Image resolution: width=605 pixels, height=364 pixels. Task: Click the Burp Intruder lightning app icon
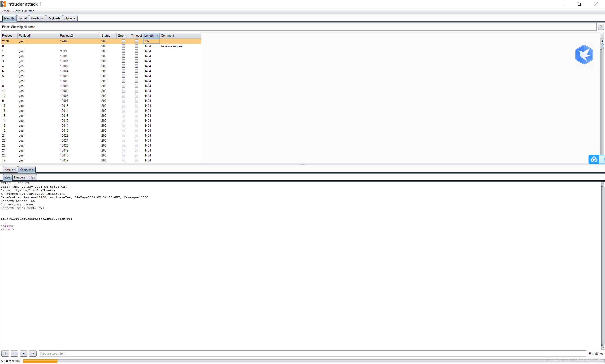coord(3,4)
